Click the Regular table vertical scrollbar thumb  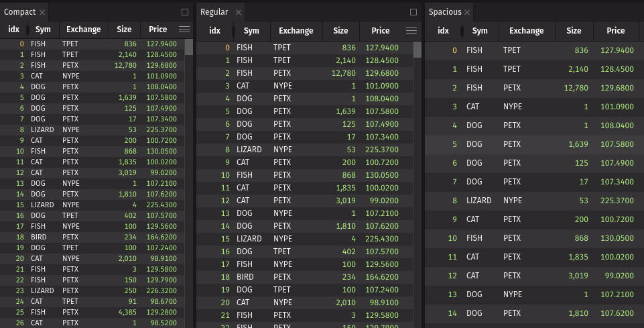pos(417,50)
